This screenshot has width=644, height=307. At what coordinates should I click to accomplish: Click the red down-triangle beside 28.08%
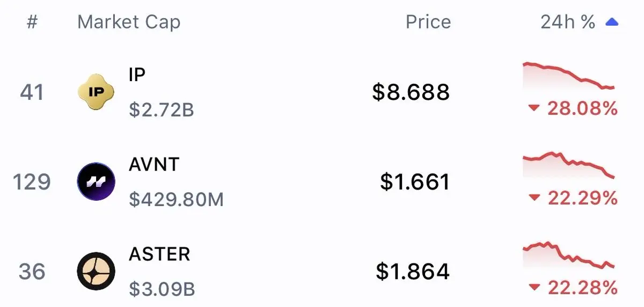click(x=533, y=109)
